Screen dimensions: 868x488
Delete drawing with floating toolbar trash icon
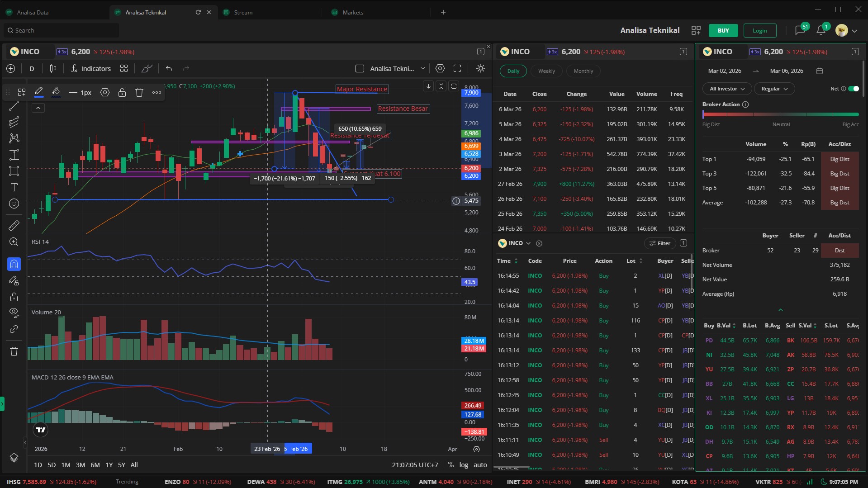(139, 92)
